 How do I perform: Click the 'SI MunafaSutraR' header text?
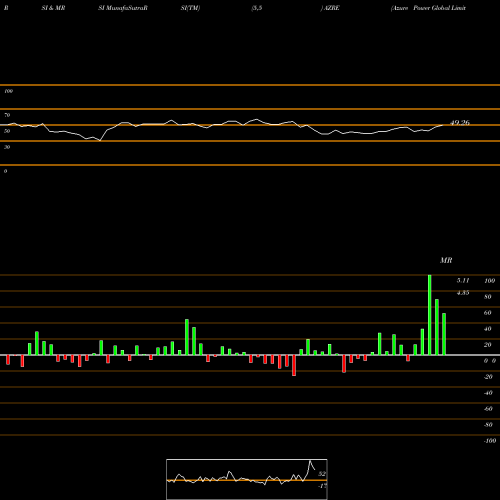coord(123,8)
